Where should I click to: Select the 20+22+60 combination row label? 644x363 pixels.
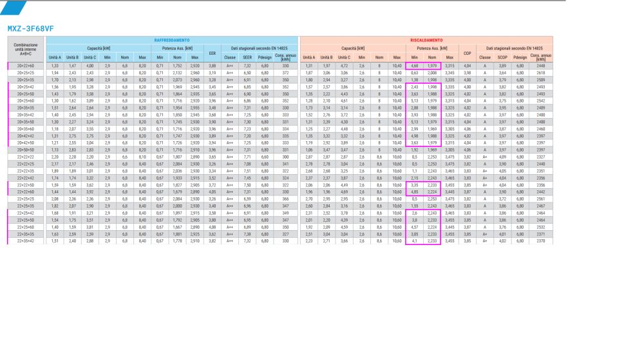pyautogui.click(x=26, y=66)
